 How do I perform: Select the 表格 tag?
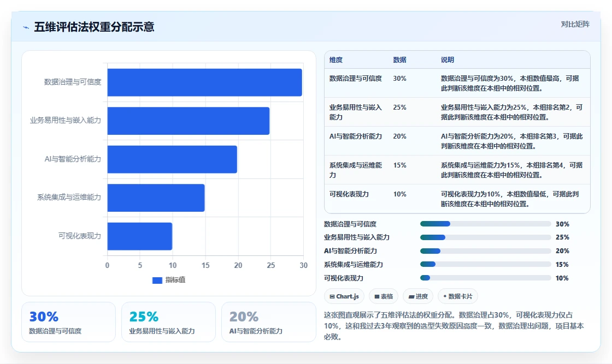384,296
